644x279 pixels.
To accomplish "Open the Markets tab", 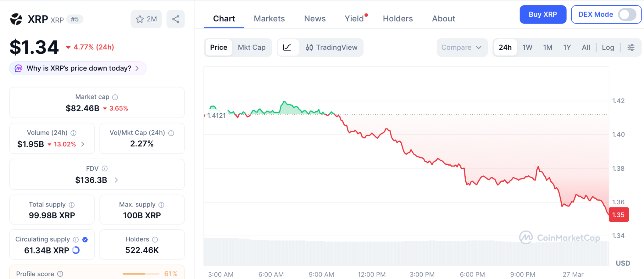I will point(269,19).
